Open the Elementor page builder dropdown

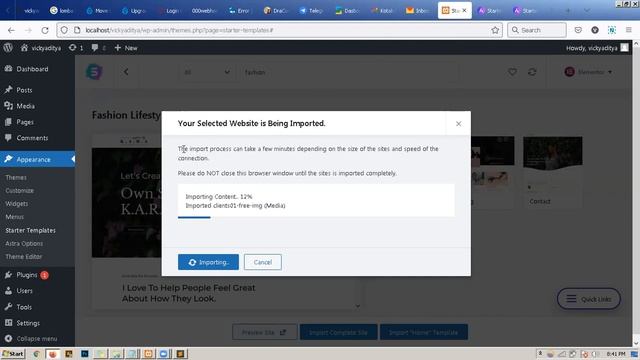(x=588, y=72)
